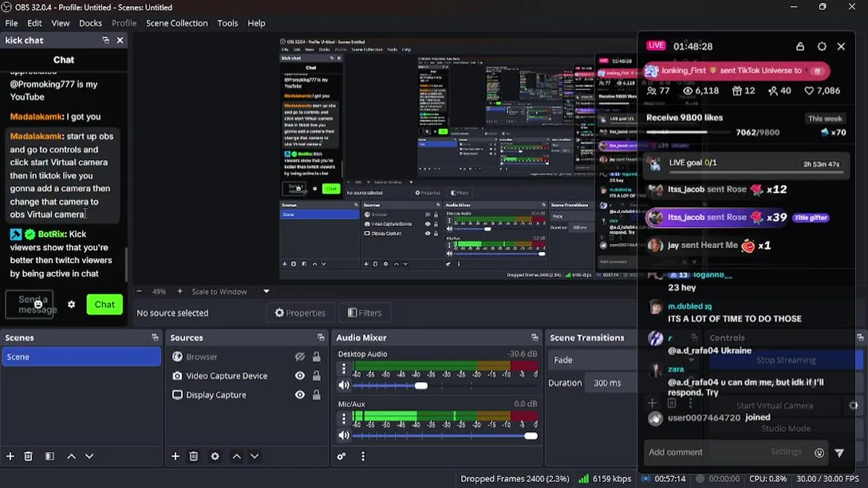Viewport: 868px width, 488px height.
Task: Toggle lock on Display Capture
Action: pyautogui.click(x=316, y=394)
